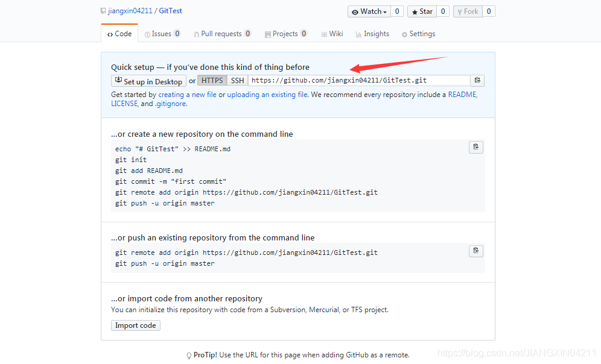Click the echo "# GitTest" >> README.md line
The image size is (601, 364).
(x=173, y=149)
